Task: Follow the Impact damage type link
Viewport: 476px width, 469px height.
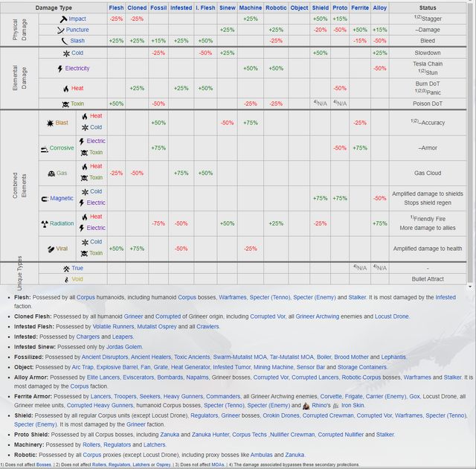Action: pos(77,19)
